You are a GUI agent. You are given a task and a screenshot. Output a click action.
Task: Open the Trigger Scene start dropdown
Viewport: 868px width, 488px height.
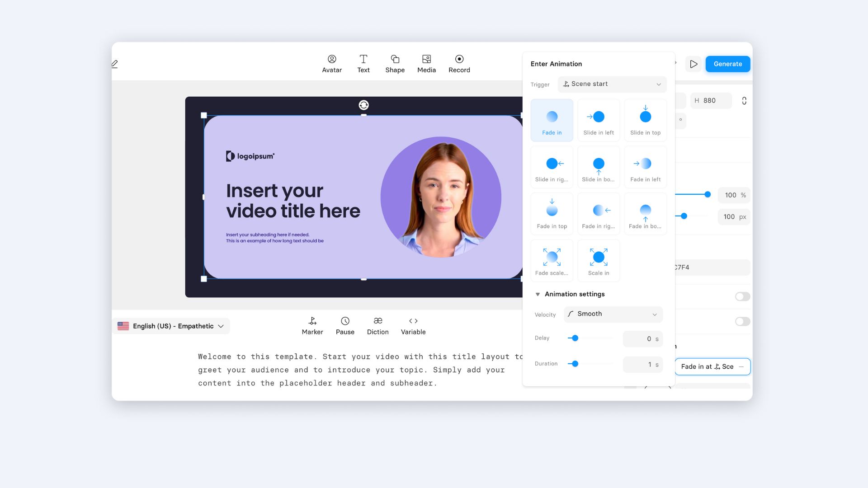(x=612, y=84)
